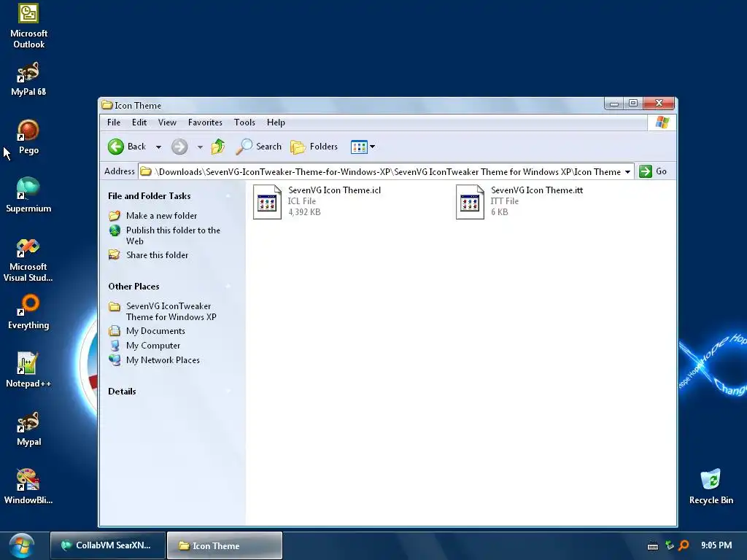
Task: Click the keyboard tray icon
Action: point(653,545)
